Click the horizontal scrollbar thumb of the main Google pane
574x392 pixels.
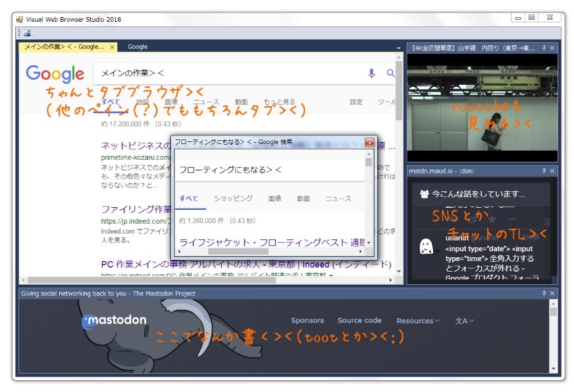(x=151, y=280)
